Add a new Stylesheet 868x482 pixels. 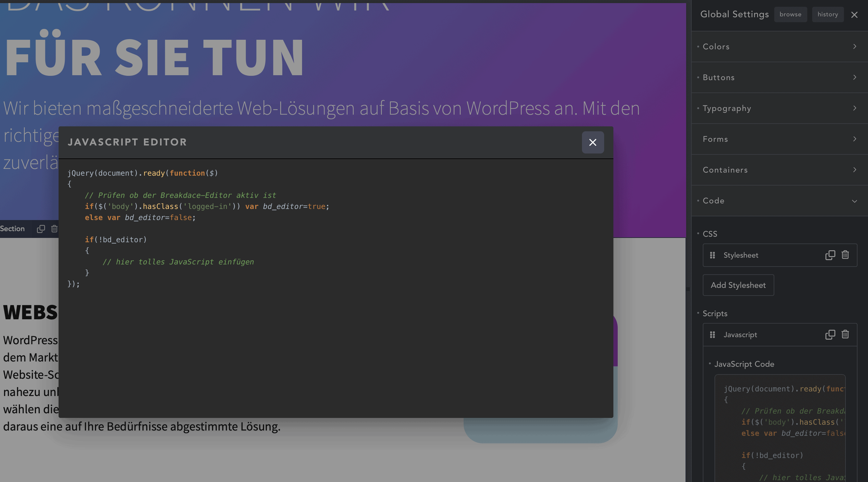click(738, 285)
